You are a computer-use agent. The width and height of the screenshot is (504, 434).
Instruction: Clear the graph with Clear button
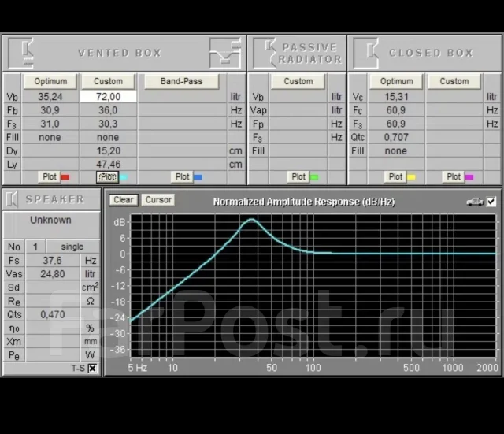(124, 200)
